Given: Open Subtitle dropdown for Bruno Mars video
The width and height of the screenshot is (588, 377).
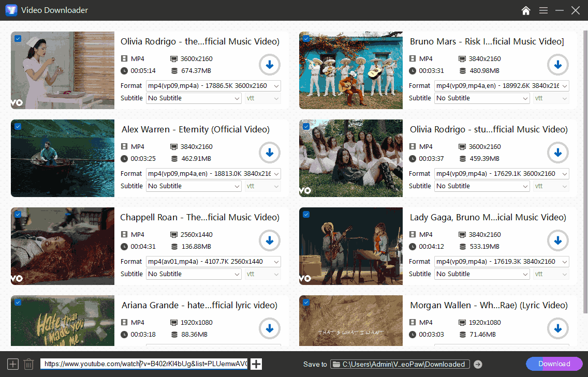Looking at the screenshot, I should 482,98.
